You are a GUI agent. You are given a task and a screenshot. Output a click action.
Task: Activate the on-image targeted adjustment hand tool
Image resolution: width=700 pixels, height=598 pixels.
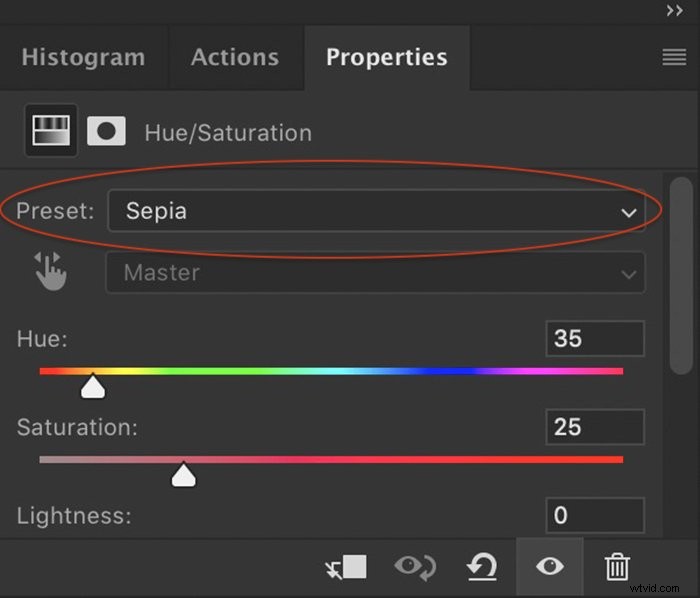click(50, 271)
